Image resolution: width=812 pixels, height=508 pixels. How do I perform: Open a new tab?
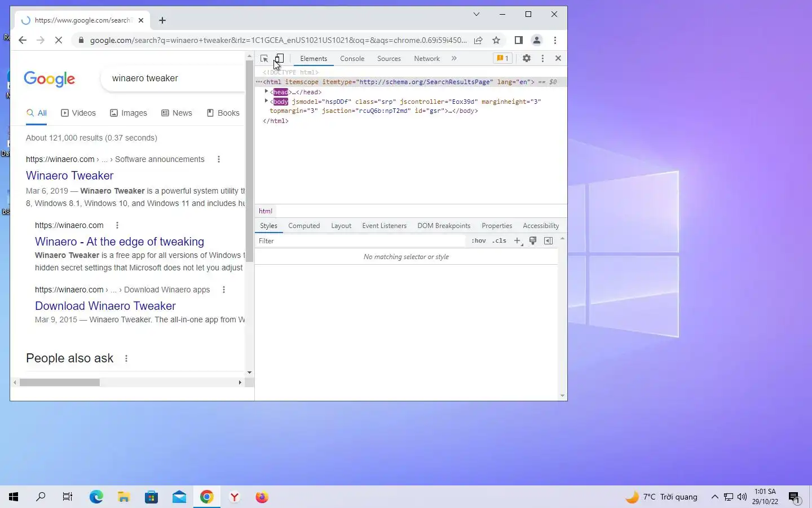coord(162,20)
